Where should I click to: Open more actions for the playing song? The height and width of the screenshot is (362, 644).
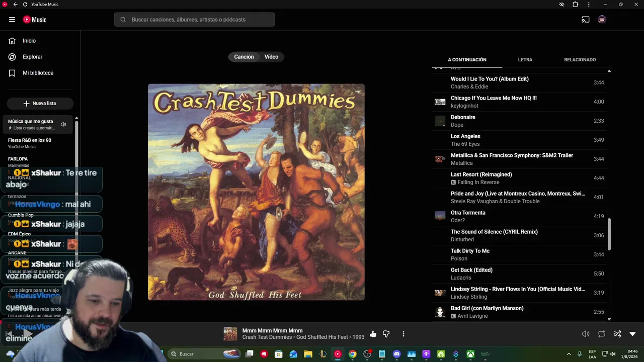[403, 334]
